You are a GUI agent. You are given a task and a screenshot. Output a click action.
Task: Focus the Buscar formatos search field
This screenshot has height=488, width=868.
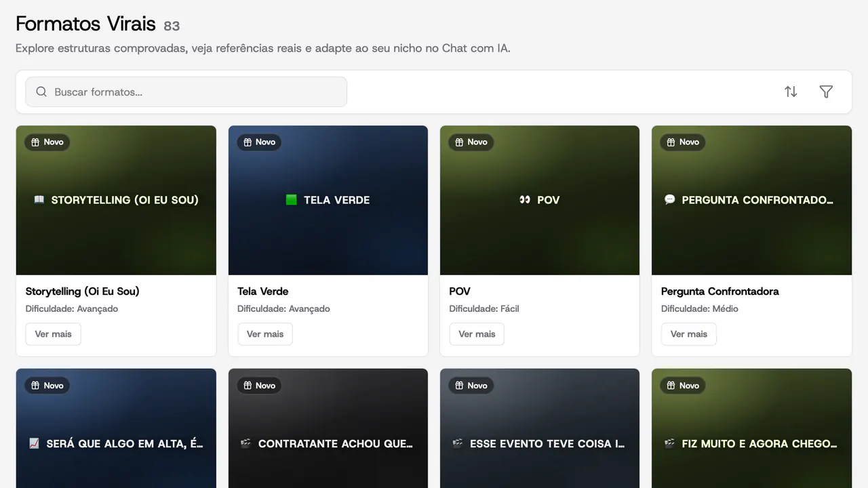(x=186, y=91)
